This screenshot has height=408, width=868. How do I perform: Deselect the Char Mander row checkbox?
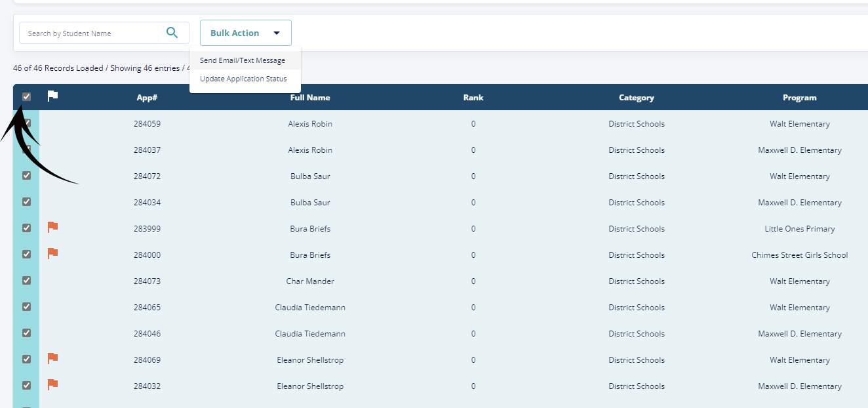[26, 281]
